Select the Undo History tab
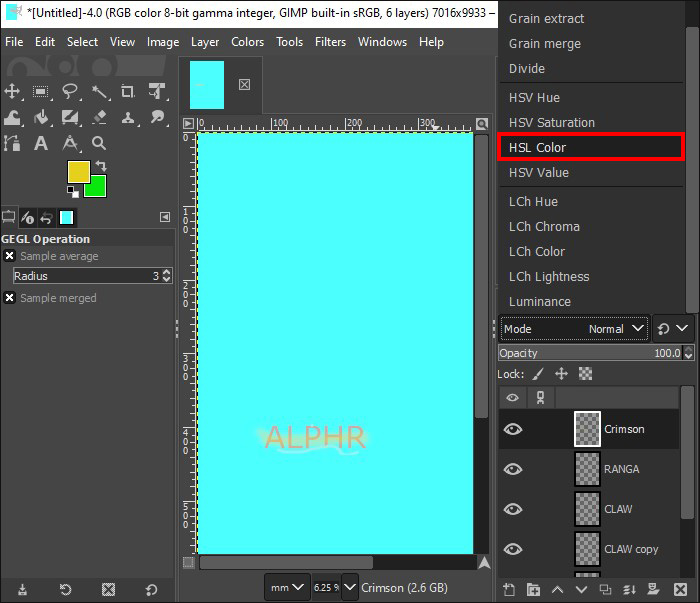 click(46, 217)
